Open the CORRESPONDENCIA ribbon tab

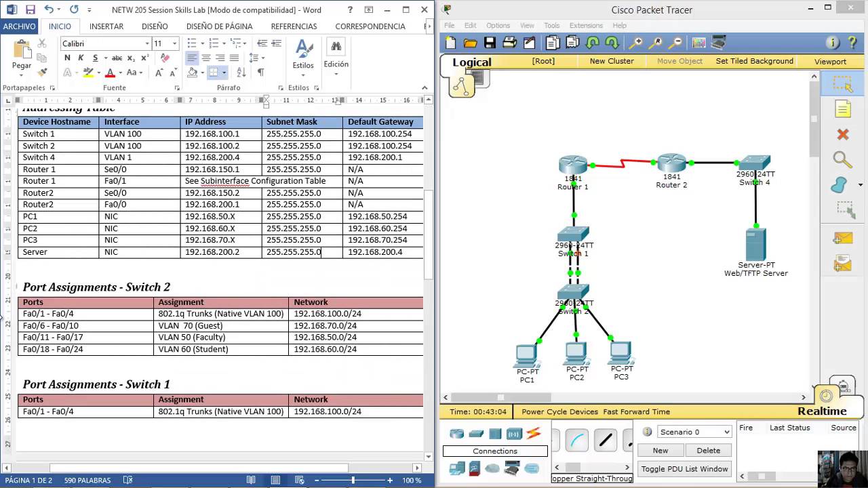point(370,26)
